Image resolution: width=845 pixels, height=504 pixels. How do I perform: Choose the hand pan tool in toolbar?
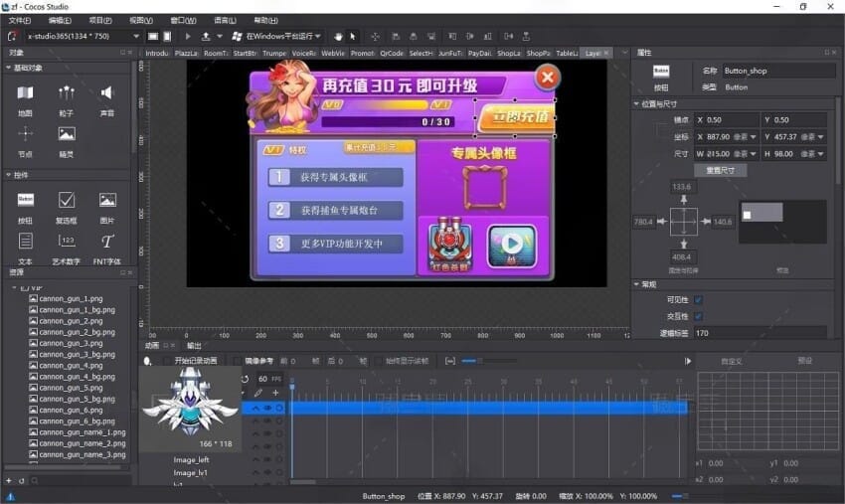[338, 36]
